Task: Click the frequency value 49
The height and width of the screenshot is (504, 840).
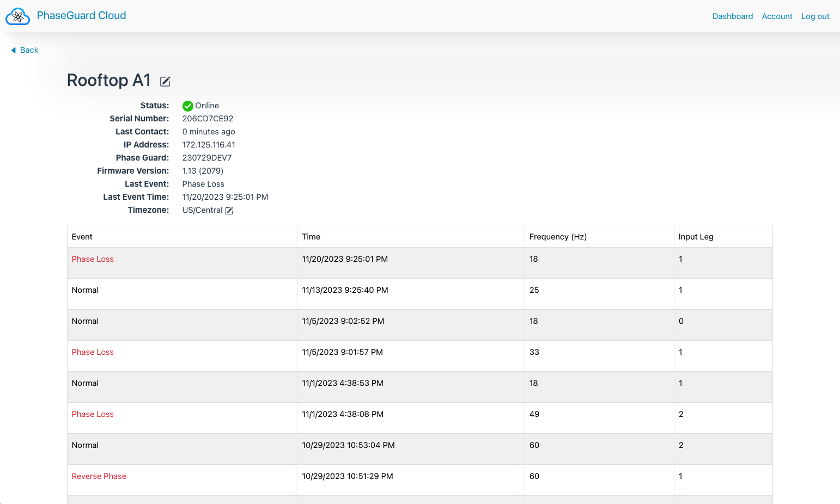Action: click(x=534, y=414)
